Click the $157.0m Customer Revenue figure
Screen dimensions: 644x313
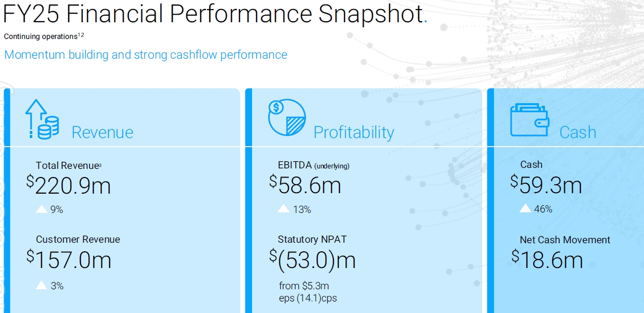(x=69, y=260)
